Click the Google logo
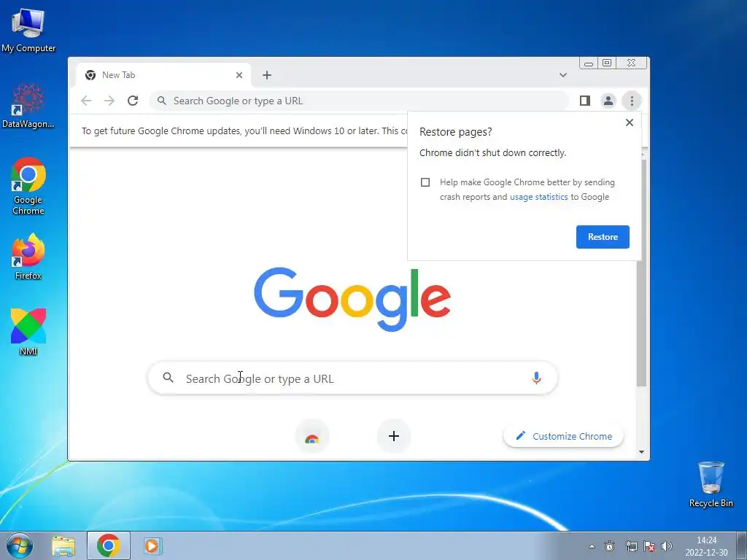Image resolution: width=747 pixels, height=560 pixels. [352, 299]
